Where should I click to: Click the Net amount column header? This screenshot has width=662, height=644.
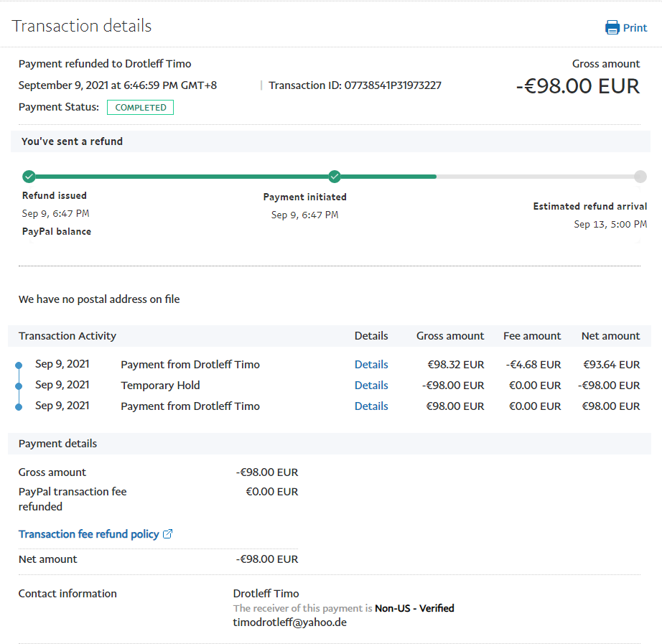(610, 336)
